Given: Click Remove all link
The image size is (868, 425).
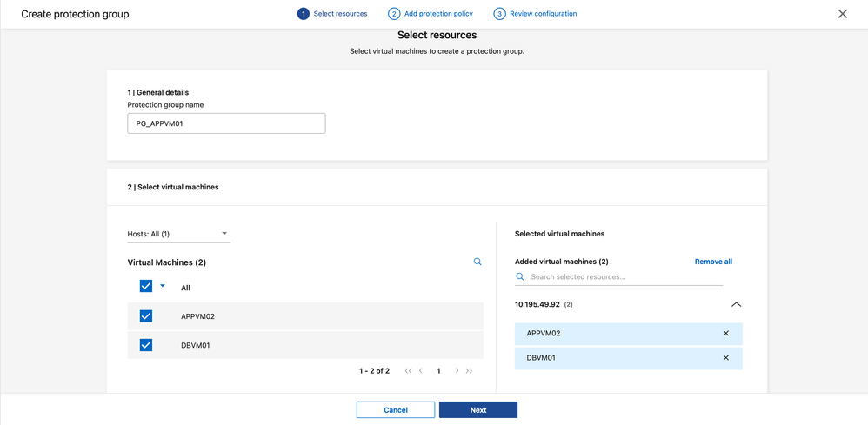Looking at the screenshot, I should click(x=713, y=262).
